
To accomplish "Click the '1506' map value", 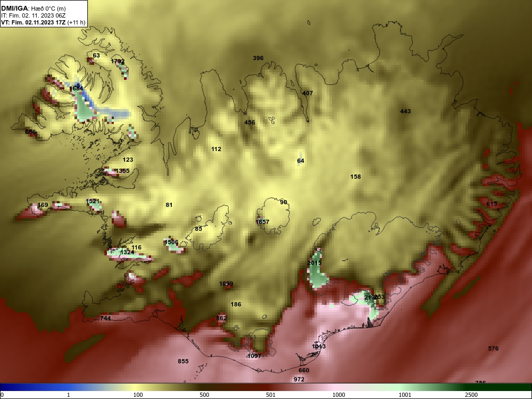I will tap(171, 242).
